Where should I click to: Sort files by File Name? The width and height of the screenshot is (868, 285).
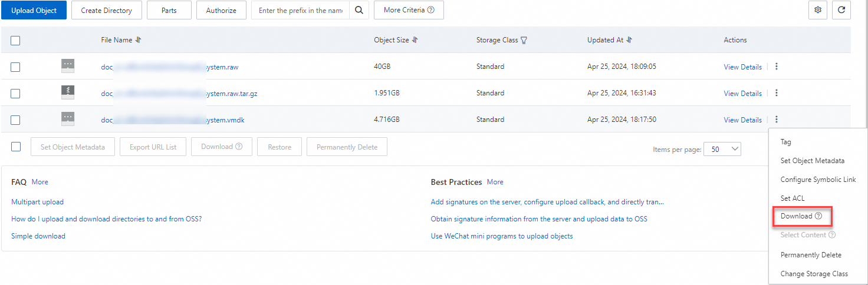138,40
